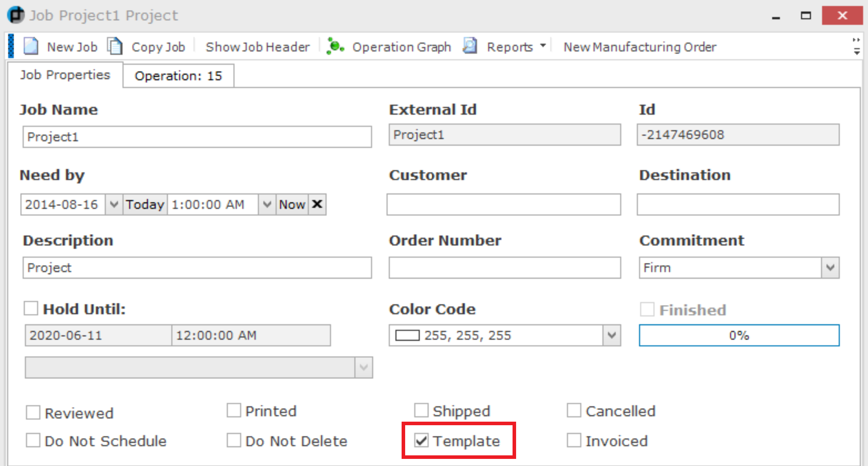This screenshot has height=466, width=868.
Task: Click the New Job document icon
Action: coord(31,47)
